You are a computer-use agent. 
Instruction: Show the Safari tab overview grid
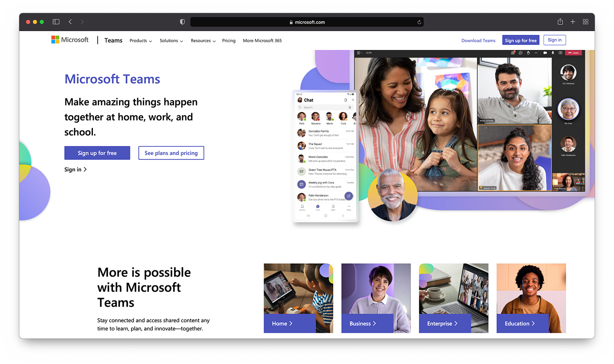pos(585,22)
